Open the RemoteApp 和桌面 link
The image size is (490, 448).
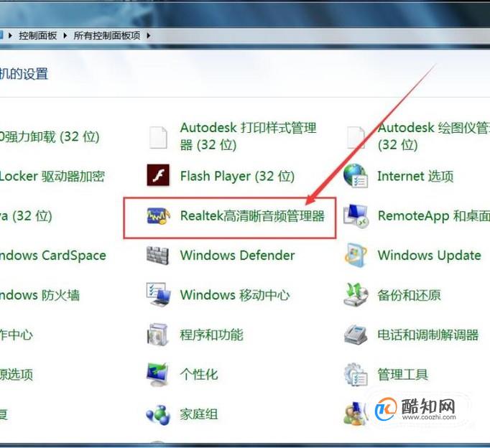pos(434,215)
